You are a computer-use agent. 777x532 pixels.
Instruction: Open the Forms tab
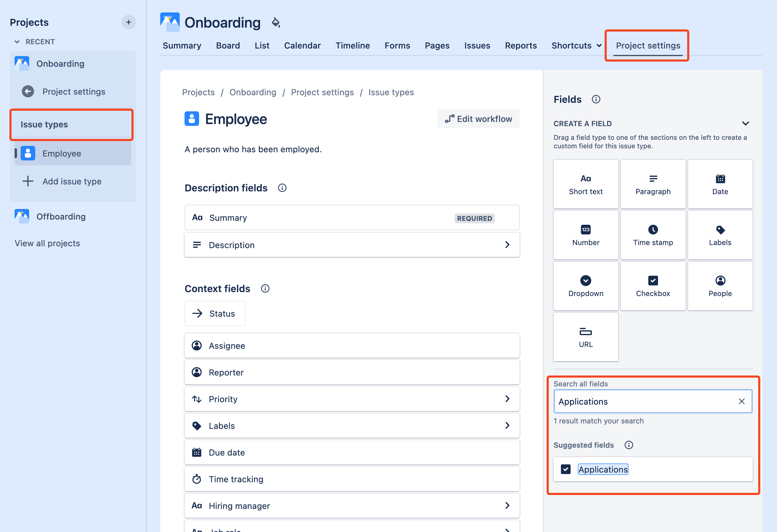tap(397, 45)
